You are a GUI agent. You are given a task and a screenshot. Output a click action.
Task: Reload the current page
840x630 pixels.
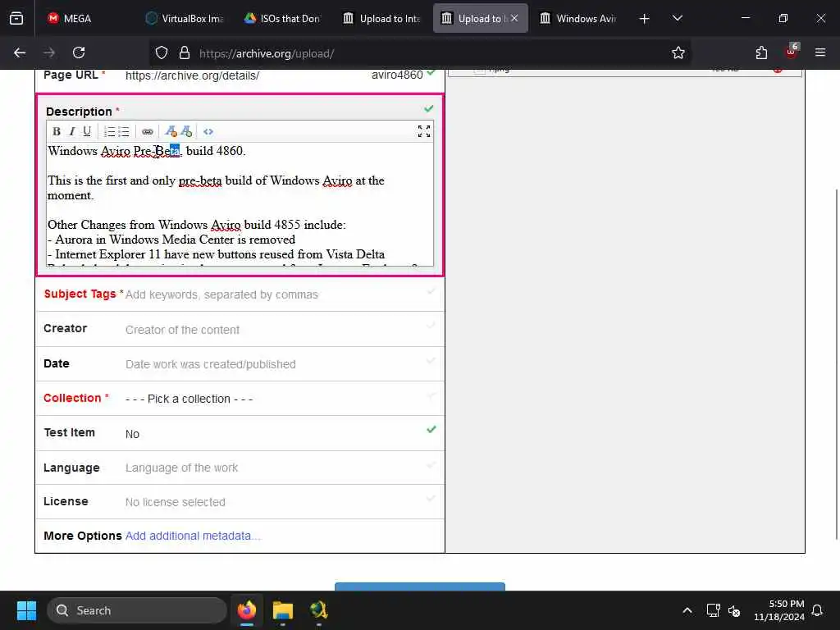pyautogui.click(x=79, y=52)
